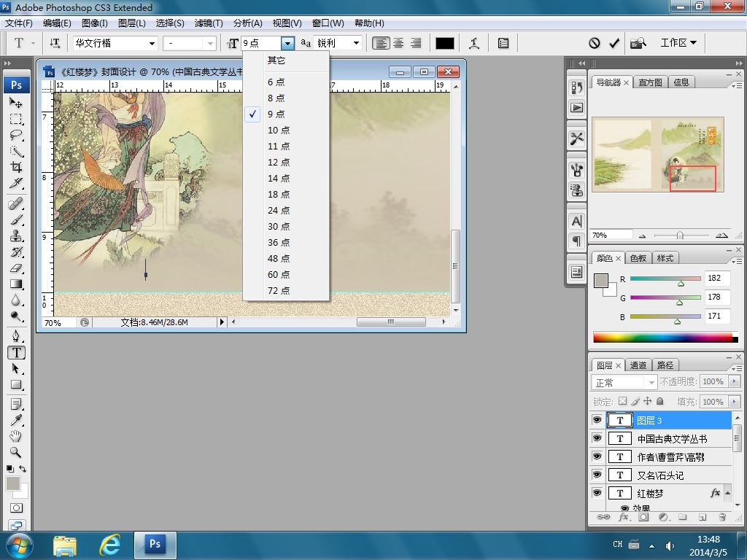Select the Hand tool

(x=16, y=437)
